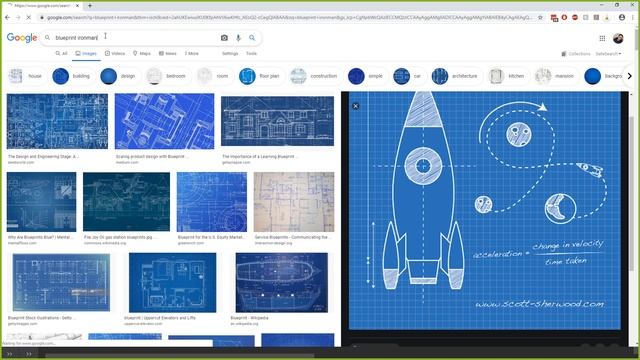Filter results by the simple chip
Viewport: 640px width, 360px height.
pos(366,76)
